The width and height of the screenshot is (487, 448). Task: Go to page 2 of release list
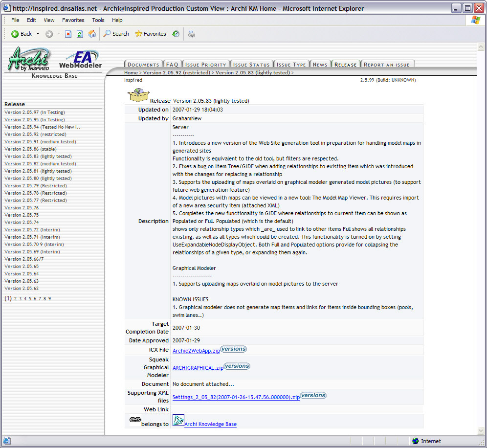(x=15, y=298)
